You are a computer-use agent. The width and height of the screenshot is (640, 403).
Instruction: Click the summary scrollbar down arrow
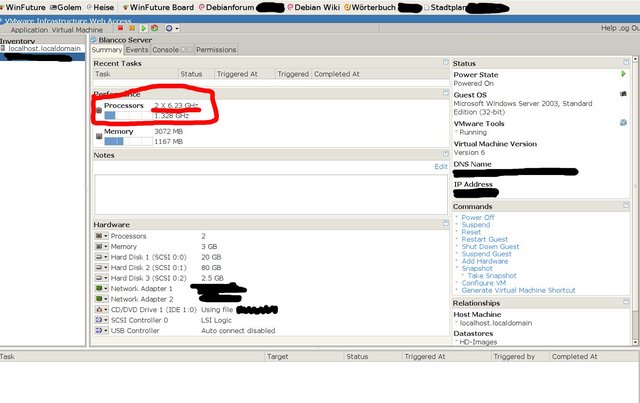point(636,342)
